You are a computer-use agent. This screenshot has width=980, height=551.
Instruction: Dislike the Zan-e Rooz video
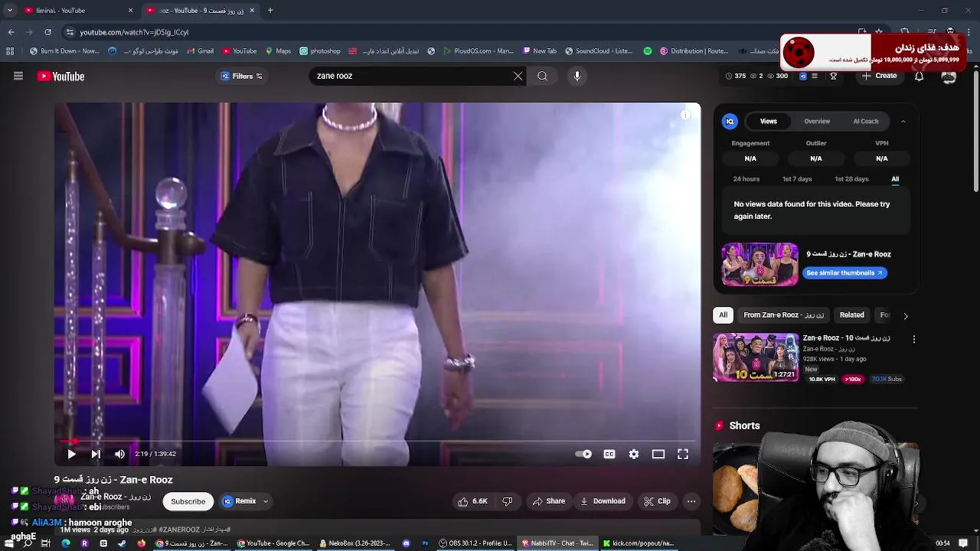pos(508,501)
